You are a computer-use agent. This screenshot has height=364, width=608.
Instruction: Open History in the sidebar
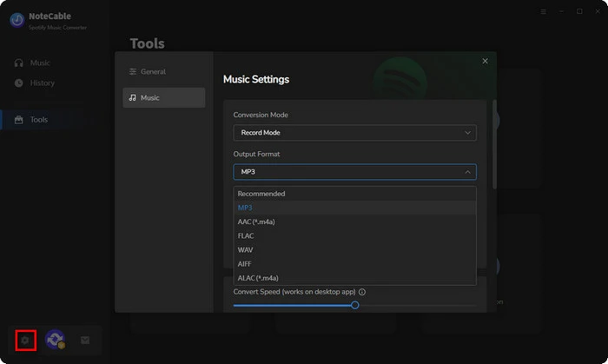[x=42, y=83]
